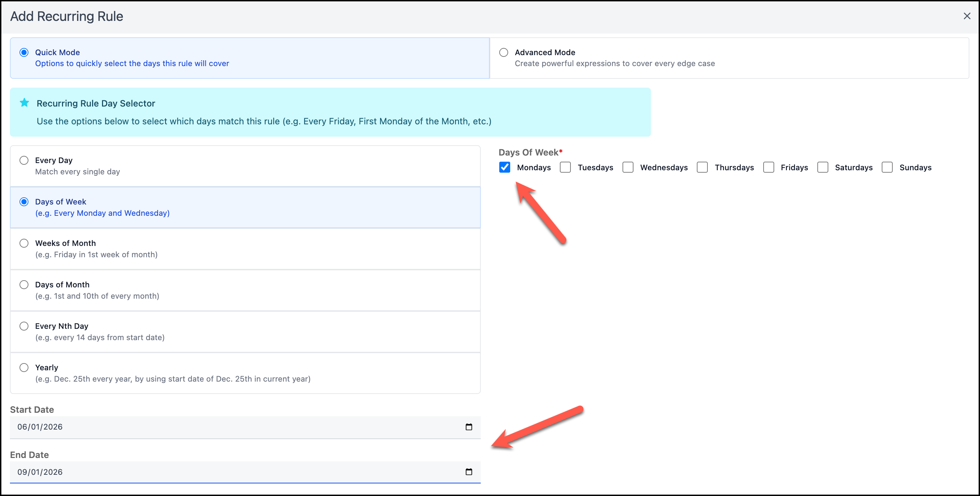Enable the Wednesdays checkbox
This screenshot has width=980, height=496.
click(x=628, y=167)
